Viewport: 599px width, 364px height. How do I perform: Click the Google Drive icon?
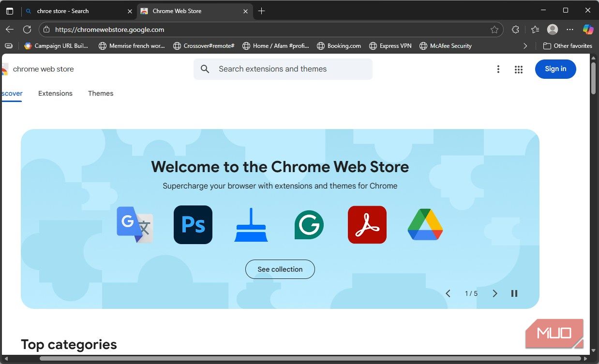[x=425, y=225]
